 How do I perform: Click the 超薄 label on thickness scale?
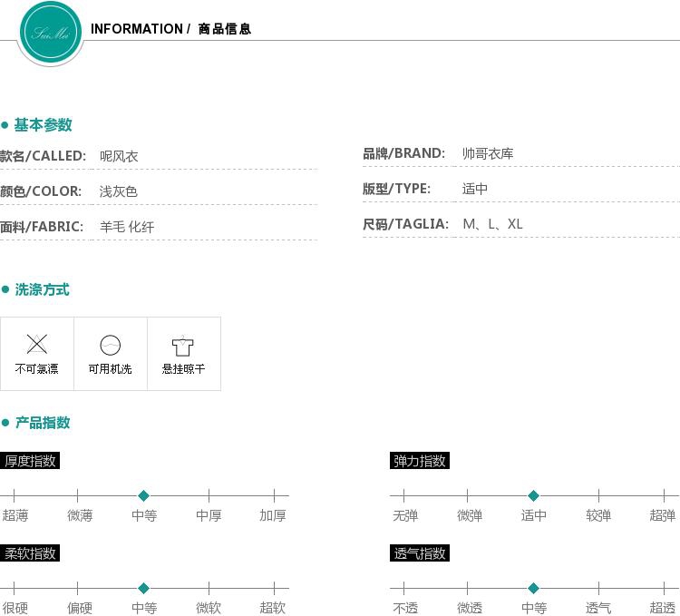click(15, 515)
